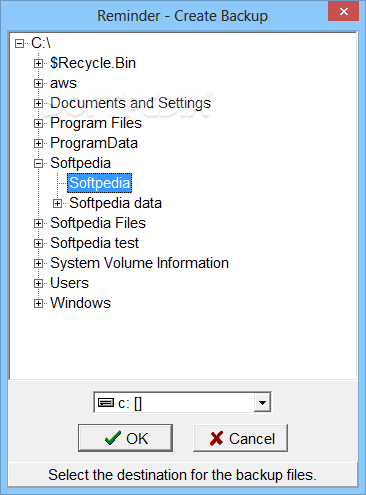Image resolution: width=366 pixels, height=495 pixels.
Task: Select the Softpedia Files folder
Action: coord(98,223)
